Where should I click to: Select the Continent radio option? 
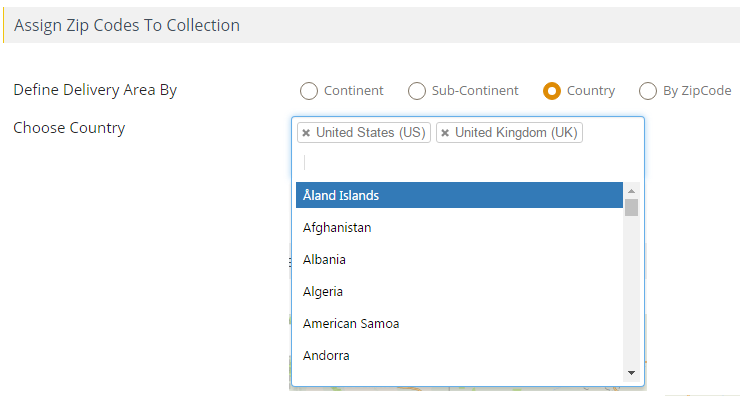[309, 91]
